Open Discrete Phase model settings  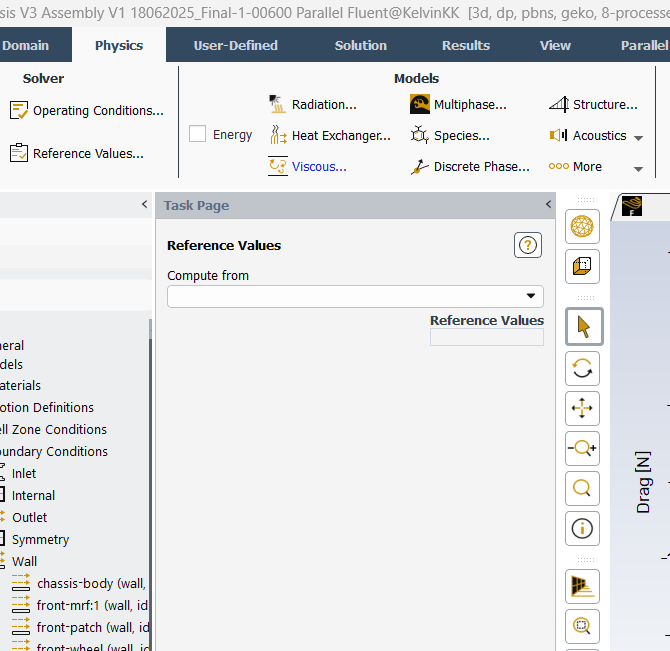coord(482,167)
